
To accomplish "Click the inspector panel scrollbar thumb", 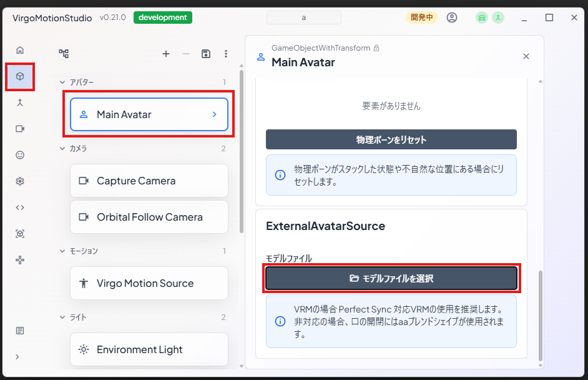I will (541, 316).
